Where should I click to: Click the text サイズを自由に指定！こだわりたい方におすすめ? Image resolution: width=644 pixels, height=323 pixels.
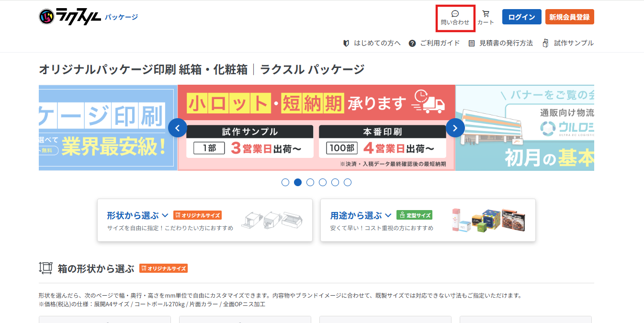click(170, 228)
